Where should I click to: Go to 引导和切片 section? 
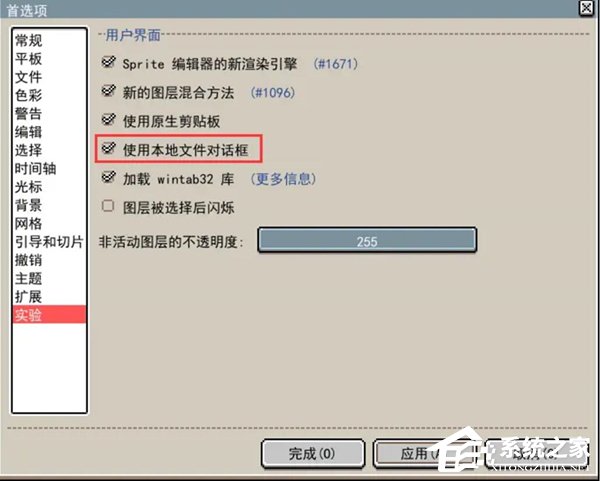pos(49,242)
